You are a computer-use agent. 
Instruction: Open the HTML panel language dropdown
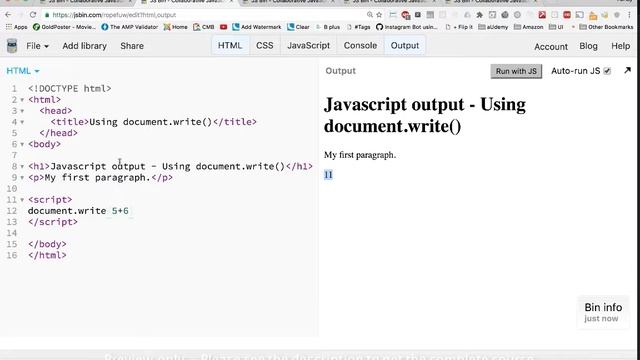tap(23, 71)
